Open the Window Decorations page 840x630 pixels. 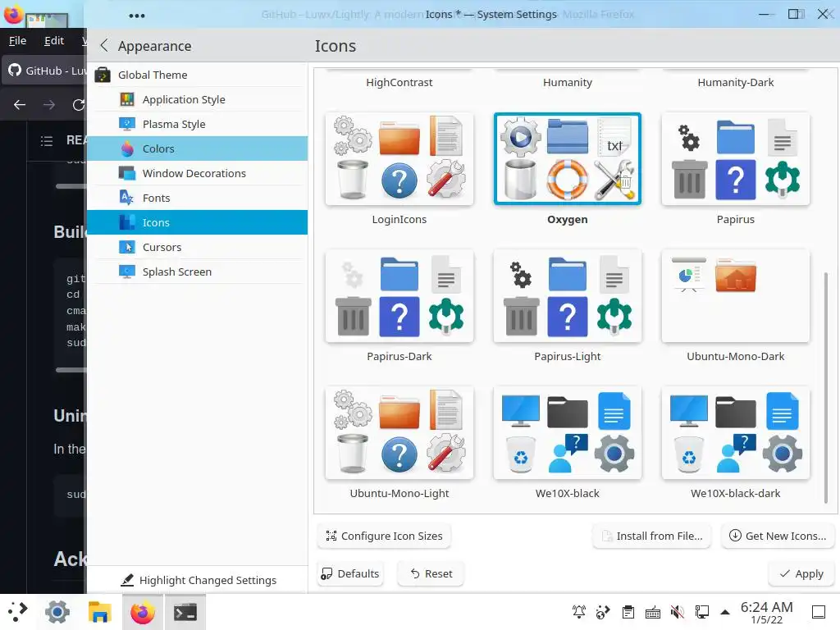(197, 174)
